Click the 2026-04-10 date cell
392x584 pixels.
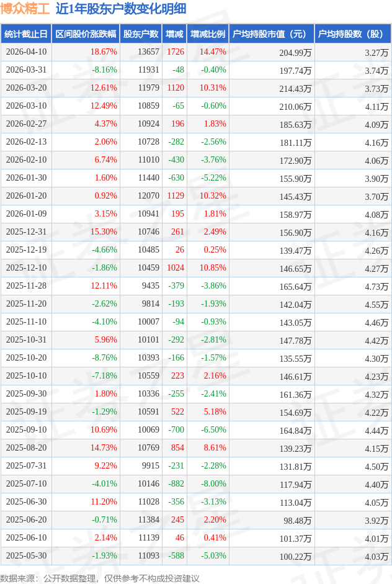(x=26, y=52)
